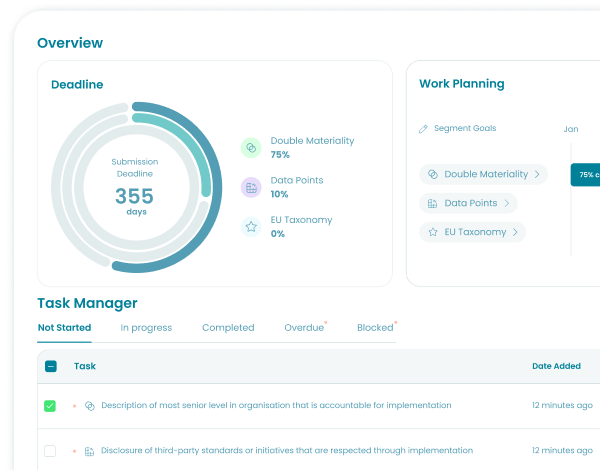The width and height of the screenshot is (600, 470).
Task: Click the star icon in EU Taxonomy pill
Action: coord(433,232)
